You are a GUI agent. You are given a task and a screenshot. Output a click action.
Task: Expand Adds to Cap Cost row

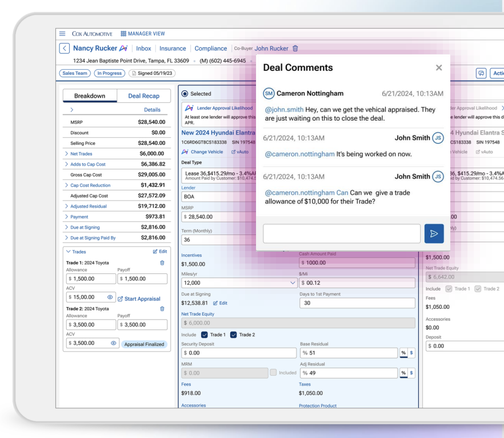(x=66, y=164)
